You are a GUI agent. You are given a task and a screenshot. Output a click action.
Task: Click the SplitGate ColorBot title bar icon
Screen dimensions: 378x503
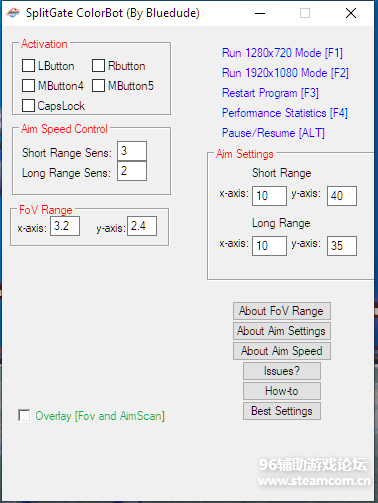click(x=13, y=13)
